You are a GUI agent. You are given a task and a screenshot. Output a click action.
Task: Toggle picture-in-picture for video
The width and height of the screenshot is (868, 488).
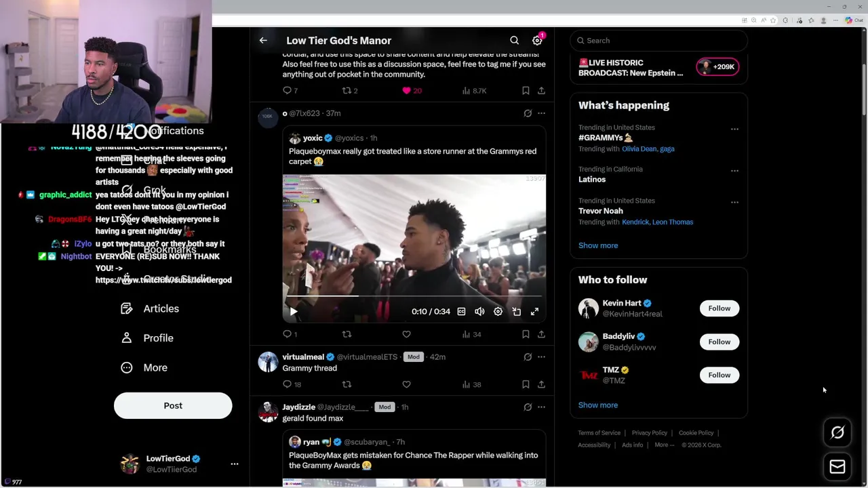pos(516,311)
